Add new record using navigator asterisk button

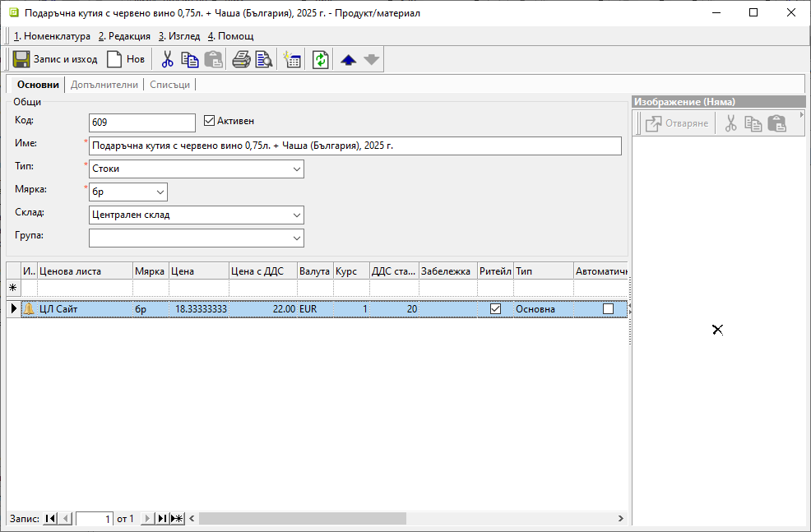tap(177, 519)
